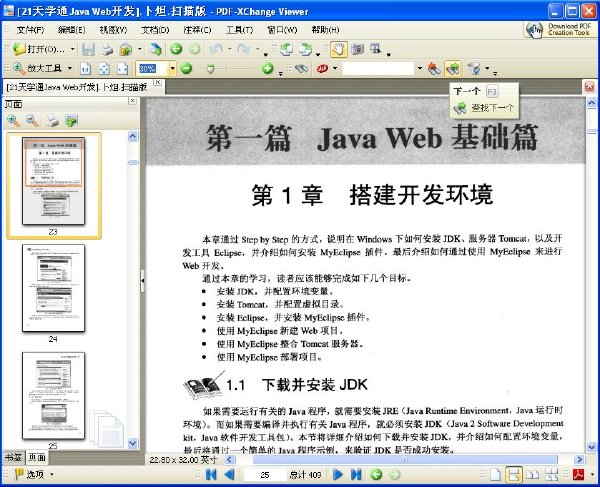Open the 选项 options button
This screenshot has height=487, width=600.
(34, 474)
